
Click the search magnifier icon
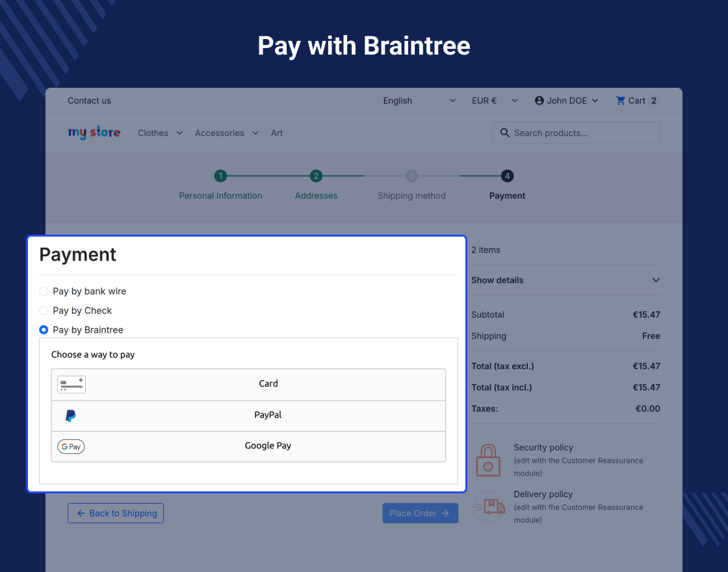(x=504, y=133)
